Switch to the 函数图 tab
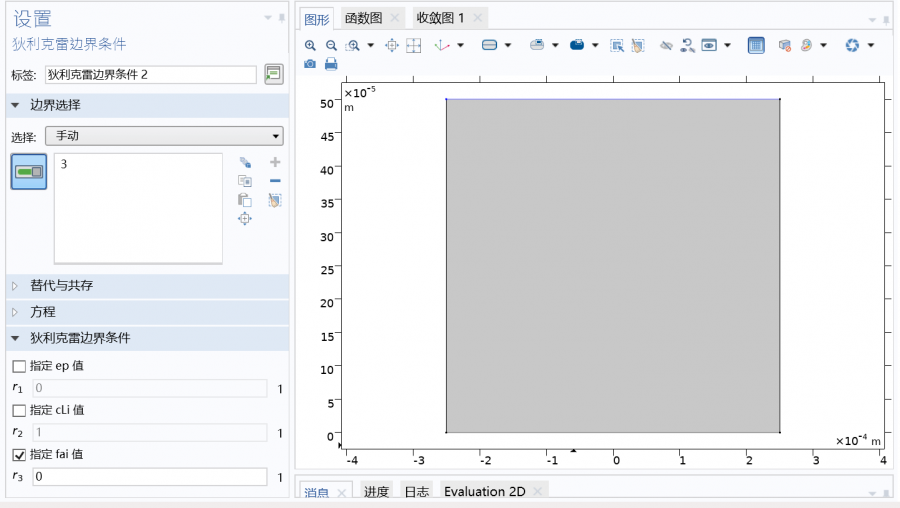 click(362, 19)
